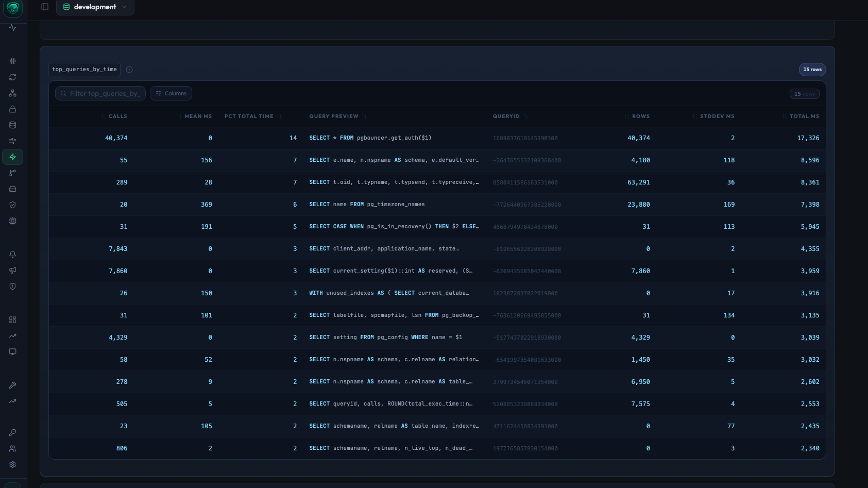This screenshot has height=488, width=868.
Task: Open the shield checkmark sidebar icon
Action: (13, 205)
